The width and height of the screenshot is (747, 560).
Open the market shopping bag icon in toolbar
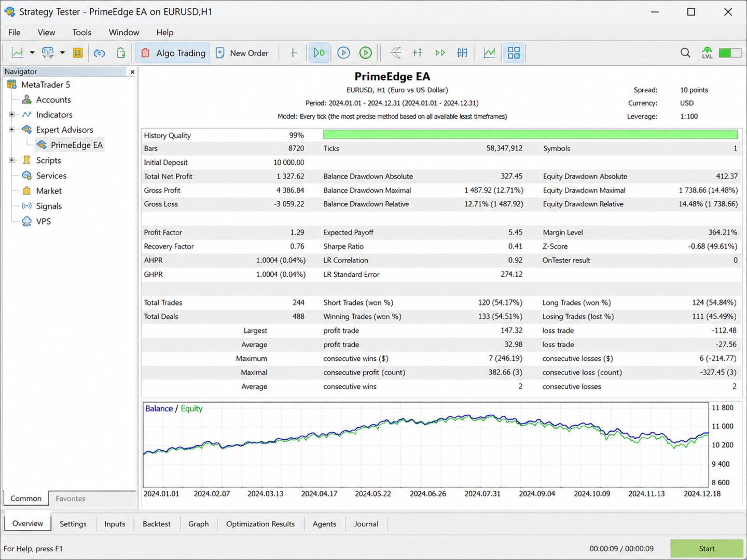[x=121, y=53]
